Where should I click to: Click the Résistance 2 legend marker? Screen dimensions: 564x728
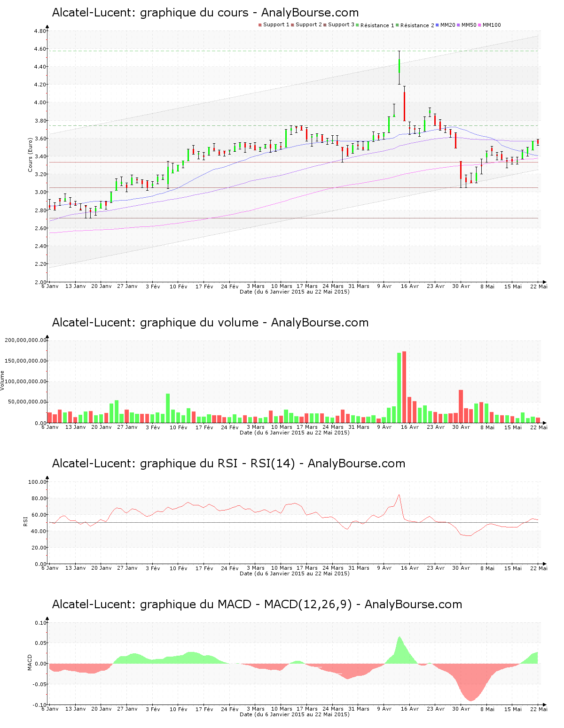click(x=397, y=25)
